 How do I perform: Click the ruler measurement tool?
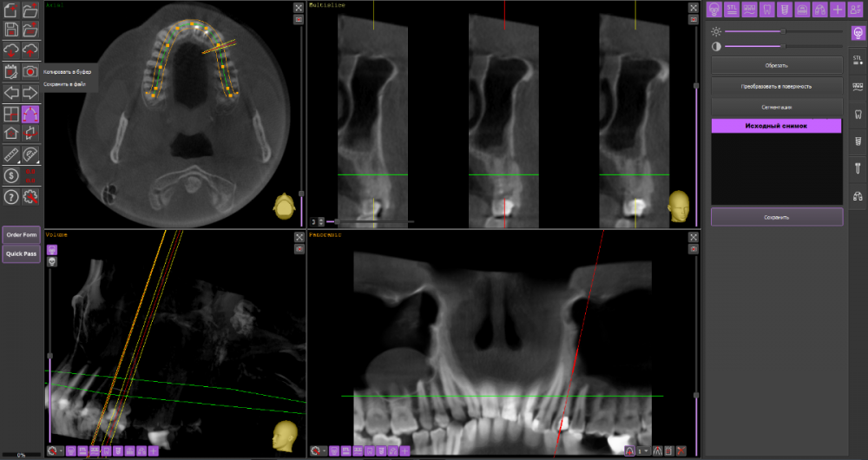(x=11, y=155)
